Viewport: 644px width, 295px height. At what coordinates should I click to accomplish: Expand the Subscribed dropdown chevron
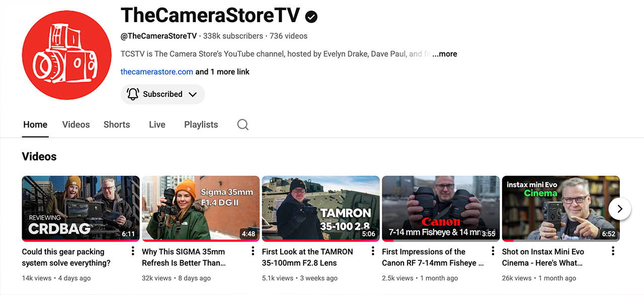pyautogui.click(x=192, y=94)
